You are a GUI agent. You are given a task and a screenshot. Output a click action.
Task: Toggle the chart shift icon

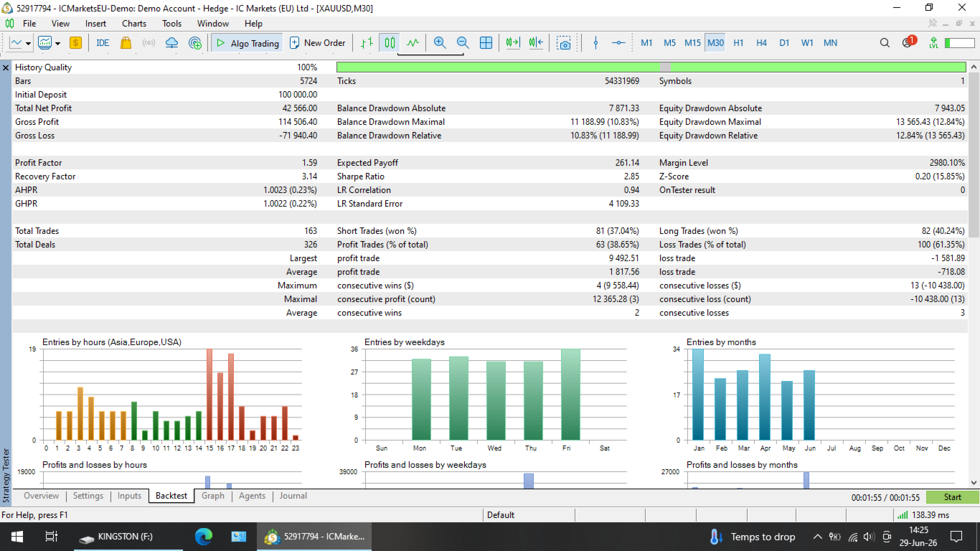point(535,43)
